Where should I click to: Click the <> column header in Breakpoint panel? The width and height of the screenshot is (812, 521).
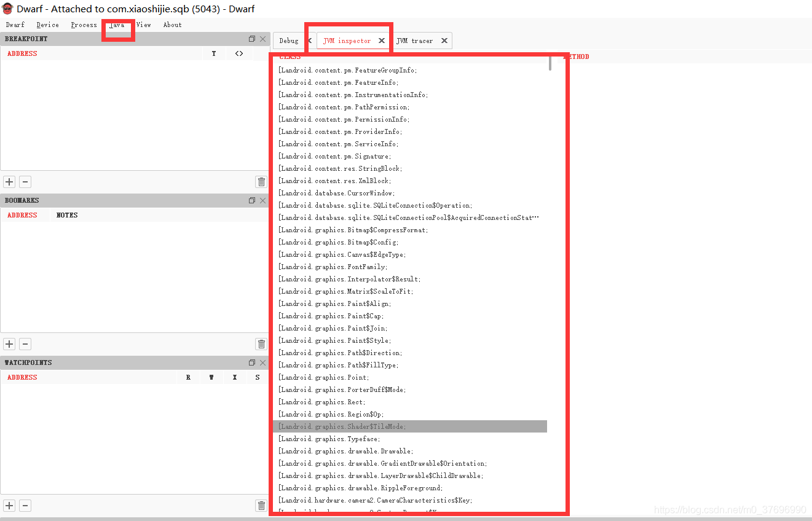tap(239, 53)
